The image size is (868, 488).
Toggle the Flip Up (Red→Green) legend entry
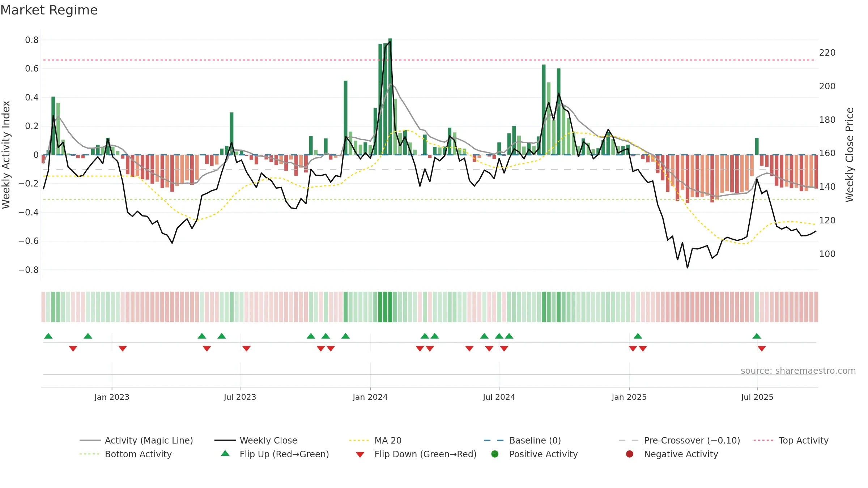pos(275,454)
